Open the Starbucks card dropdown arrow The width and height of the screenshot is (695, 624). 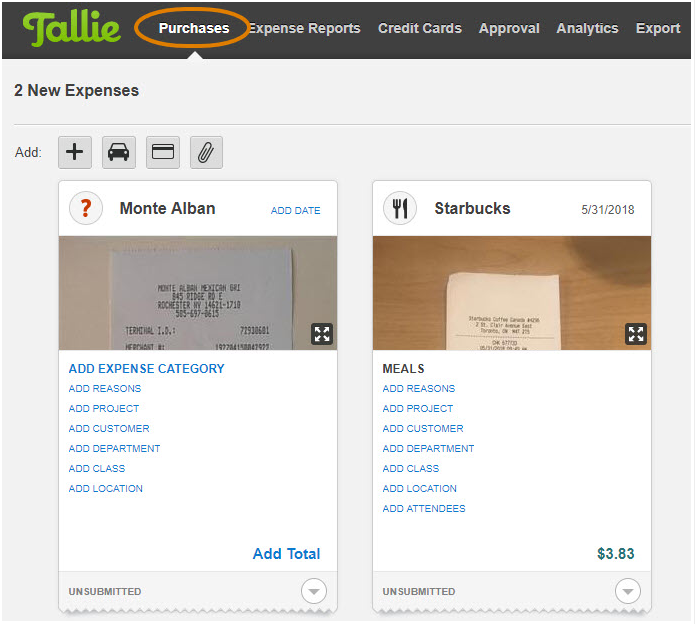click(x=628, y=591)
